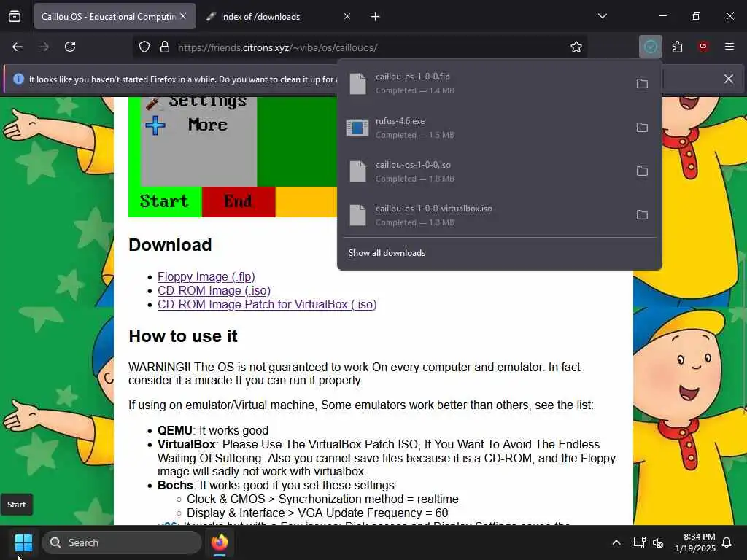Open the Extensions puzzle icon

click(677, 47)
